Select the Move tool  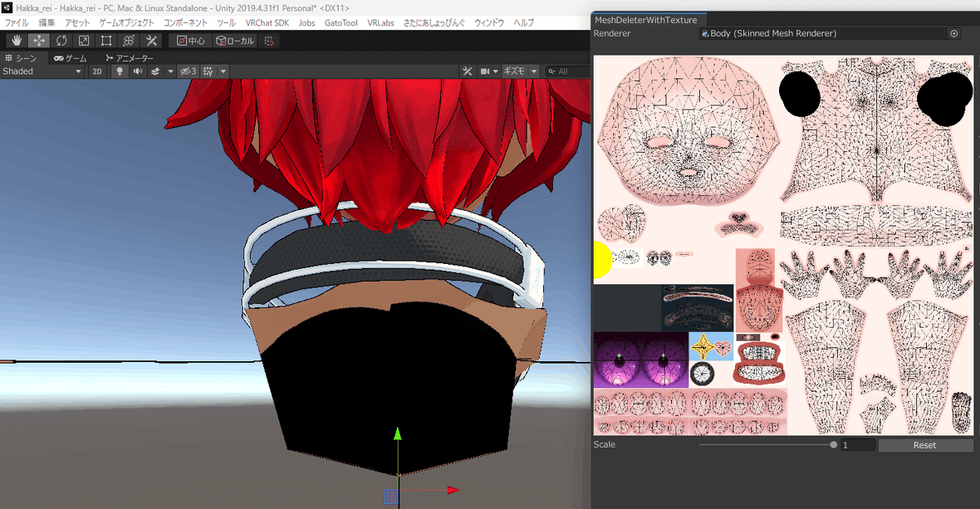pyautogui.click(x=39, y=40)
